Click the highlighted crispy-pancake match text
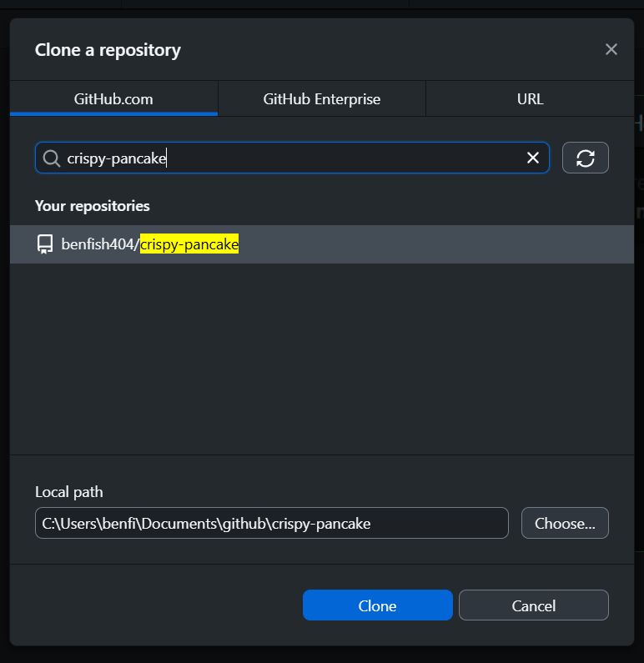Screen dimensions: 644x663 point(189,244)
